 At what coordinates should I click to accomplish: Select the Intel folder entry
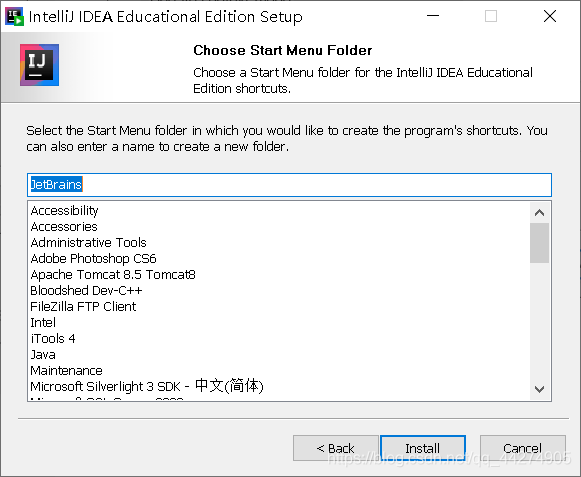point(43,322)
